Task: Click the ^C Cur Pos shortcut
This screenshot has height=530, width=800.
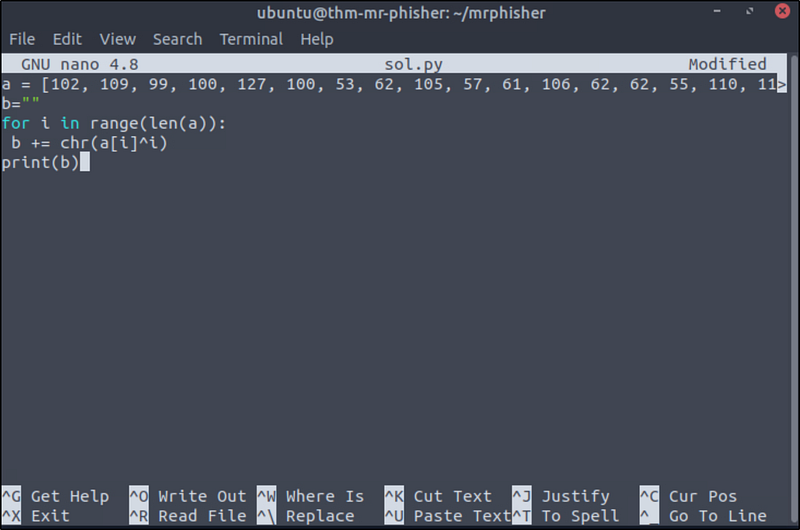Action: coord(688,496)
